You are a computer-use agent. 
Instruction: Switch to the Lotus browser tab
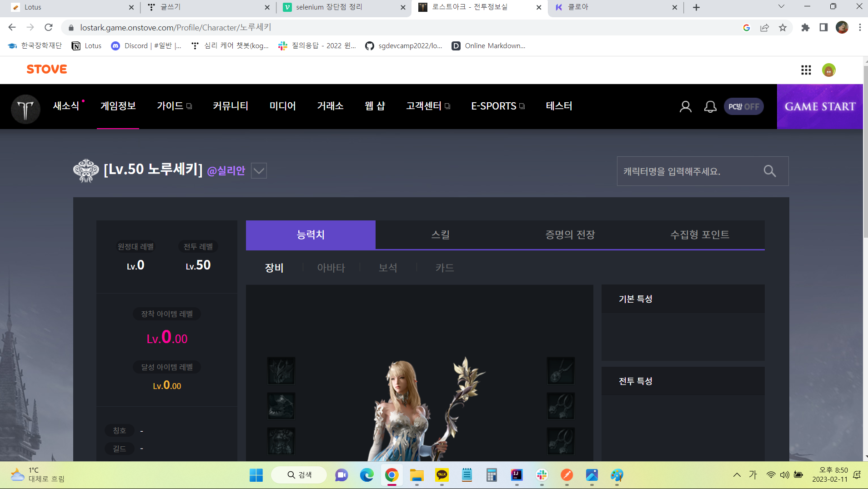point(73,7)
